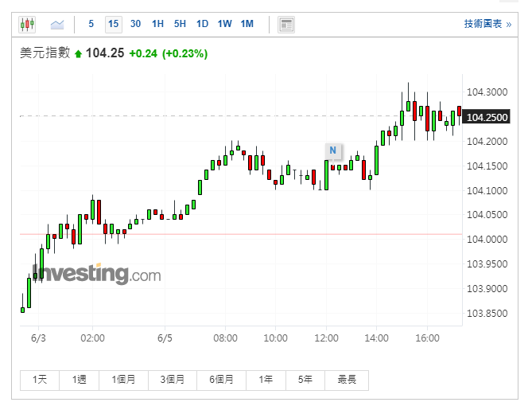Image resolution: width=532 pixels, height=406 pixels.
Task: Click the 12:00 time axis label
Action: [326, 338]
